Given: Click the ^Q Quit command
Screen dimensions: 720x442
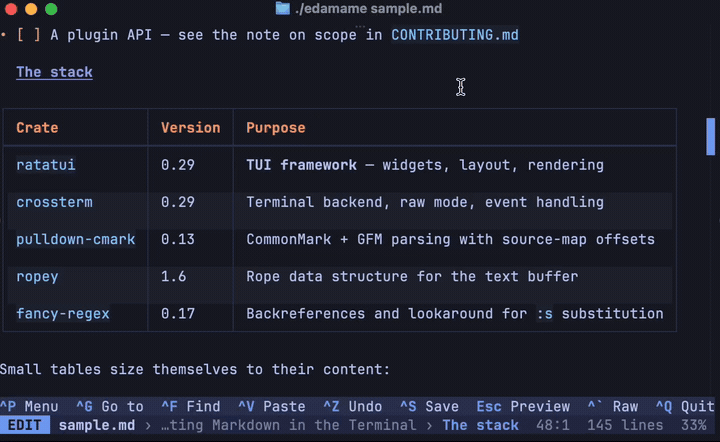Looking at the screenshot, I should (685, 406).
